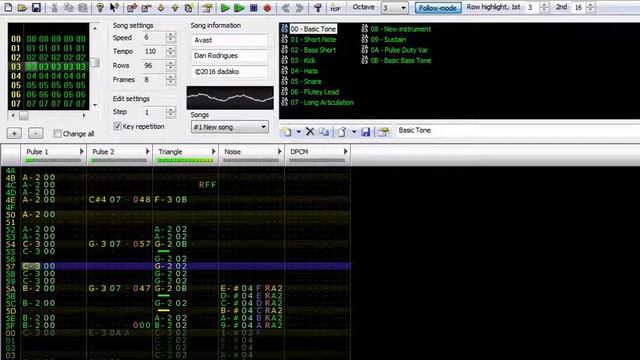Image resolution: width=640 pixels, height=360 pixels.
Task: Add a new frame via the toolbar
Action: [132, 7]
